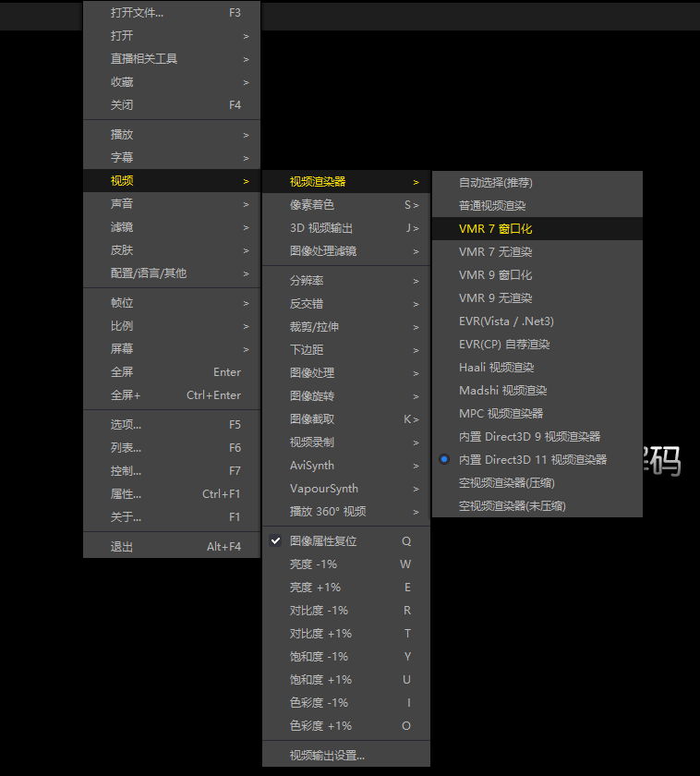Expand the 裁剪/拉伸 submenu
Viewport: 700px width, 776px height.
point(314,327)
